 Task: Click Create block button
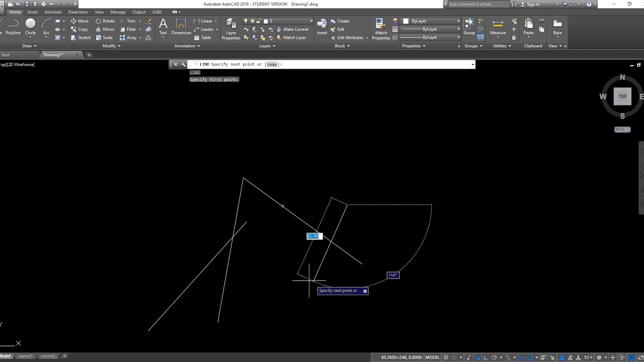(340, 21)
